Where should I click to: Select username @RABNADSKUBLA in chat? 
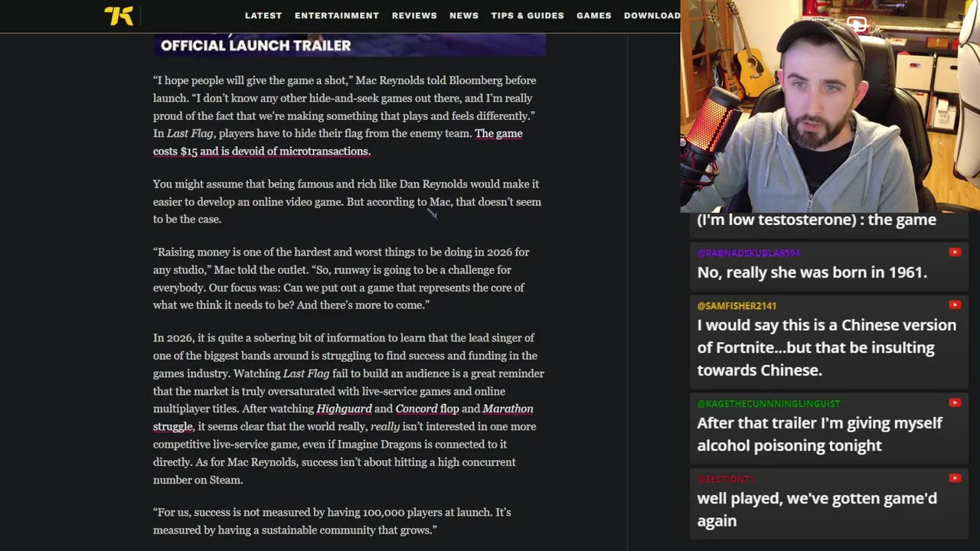point(748,253)
